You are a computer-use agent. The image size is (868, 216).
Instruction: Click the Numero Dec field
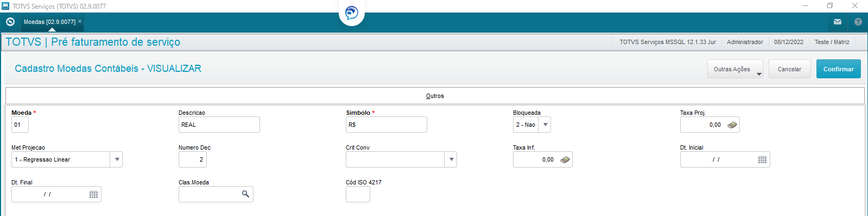pyautogui.click(x=193, y=159)
